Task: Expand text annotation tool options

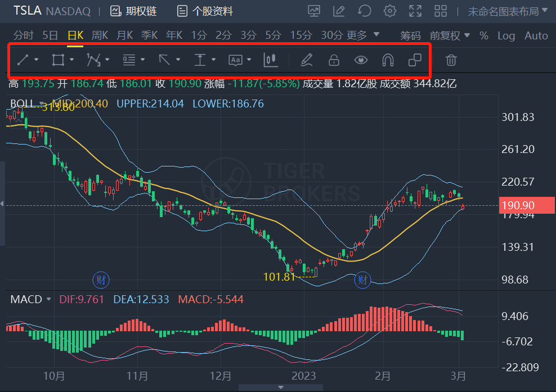Action: pyautogui.click(x=249, y=60)
